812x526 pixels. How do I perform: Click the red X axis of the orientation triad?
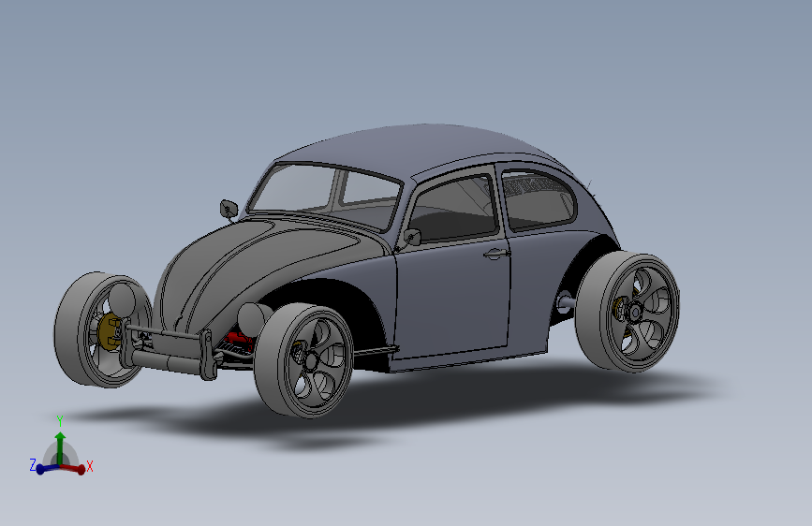click(74, 469)
